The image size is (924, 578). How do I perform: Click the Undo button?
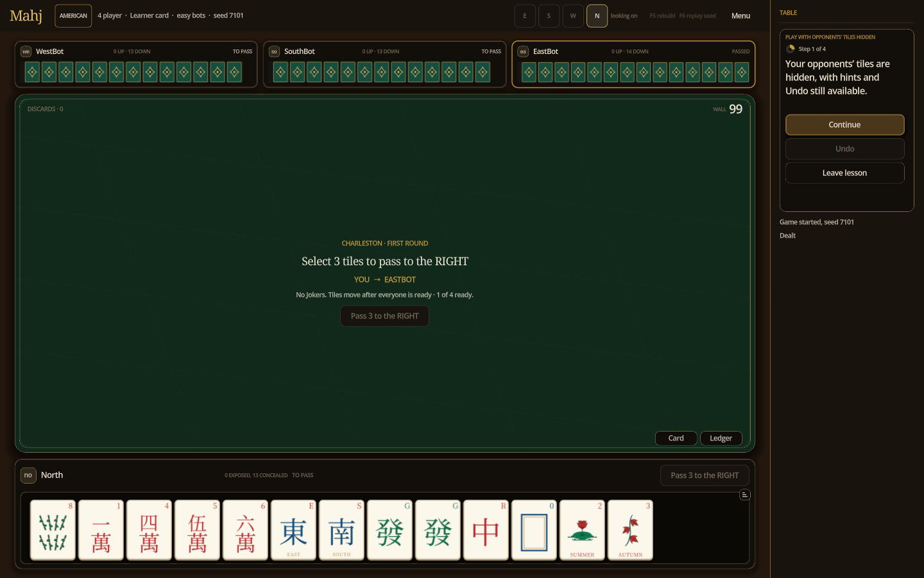844,148
